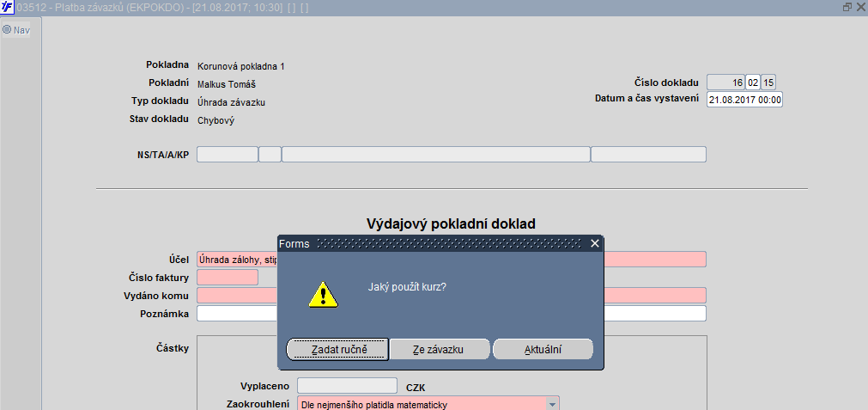The height and width of the screenshot is (410, 868).
Task: Click the Zaokrouhlení combo box field
Action: (428, 405)
